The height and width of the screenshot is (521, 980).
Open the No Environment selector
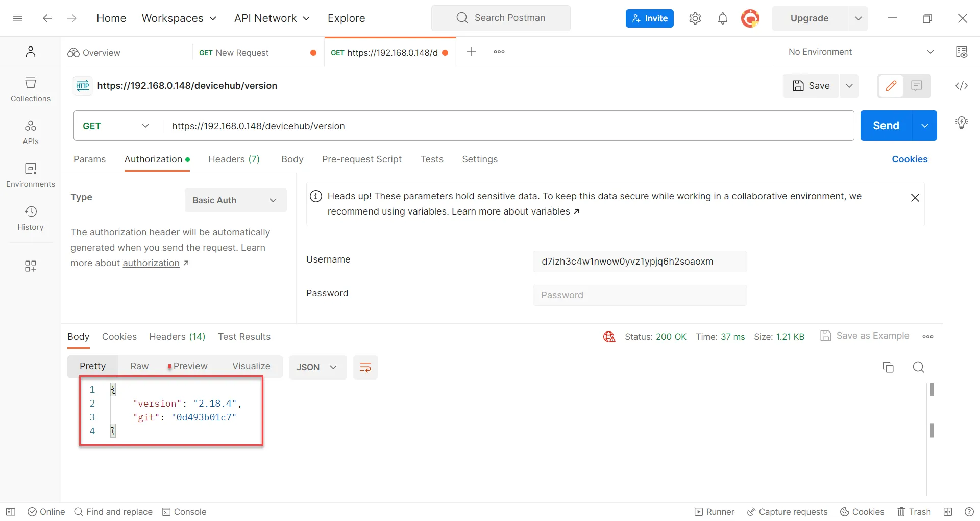pyautogui.click(x=861, y=52)
